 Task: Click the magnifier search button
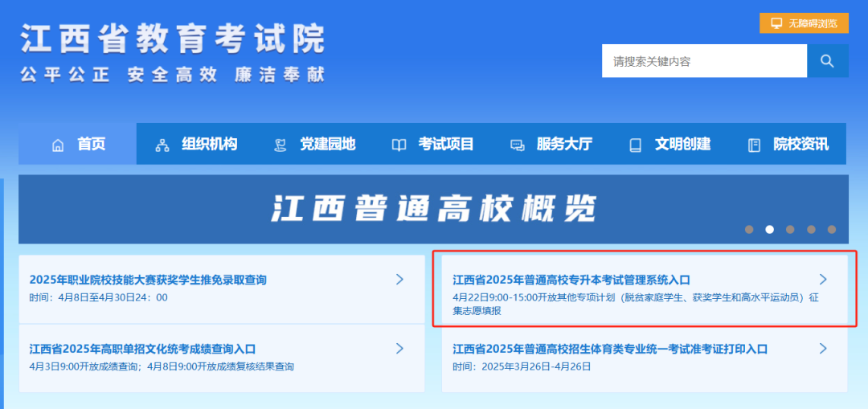pyautogui.click(x=827, y=61)
